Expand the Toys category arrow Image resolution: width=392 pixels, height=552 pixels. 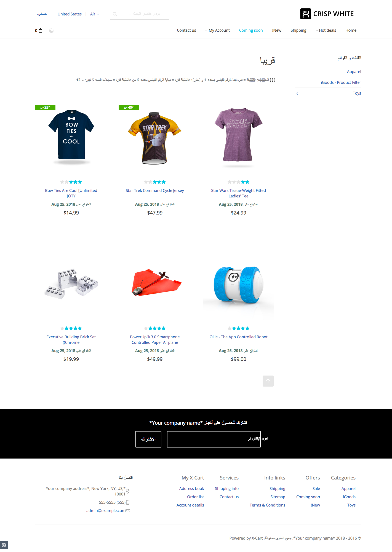coord(298,93)
